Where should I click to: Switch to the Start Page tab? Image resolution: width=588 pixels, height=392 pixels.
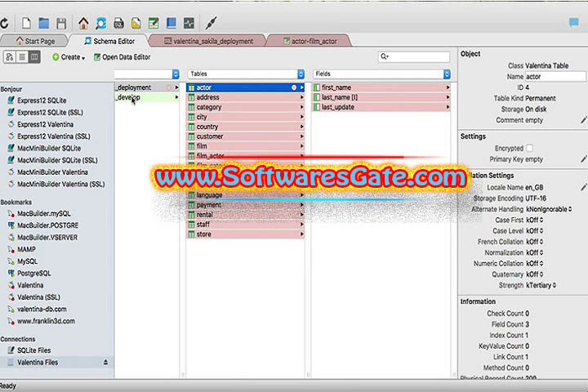[36, 41]
